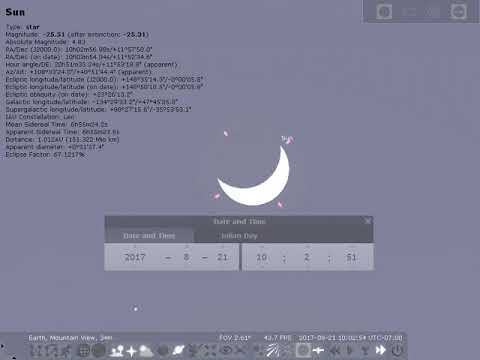Click the rightmost oculars plugin icon

[x=459, y=12]
